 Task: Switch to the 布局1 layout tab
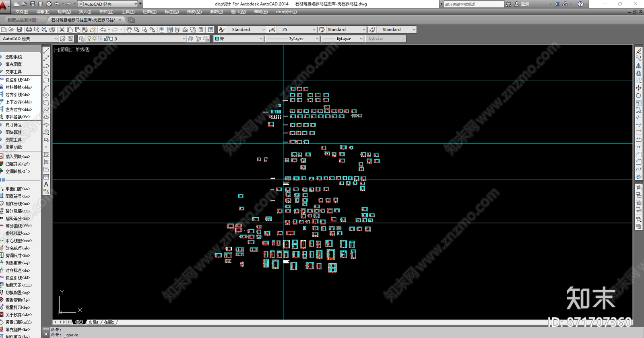click(x=93, y=322)
